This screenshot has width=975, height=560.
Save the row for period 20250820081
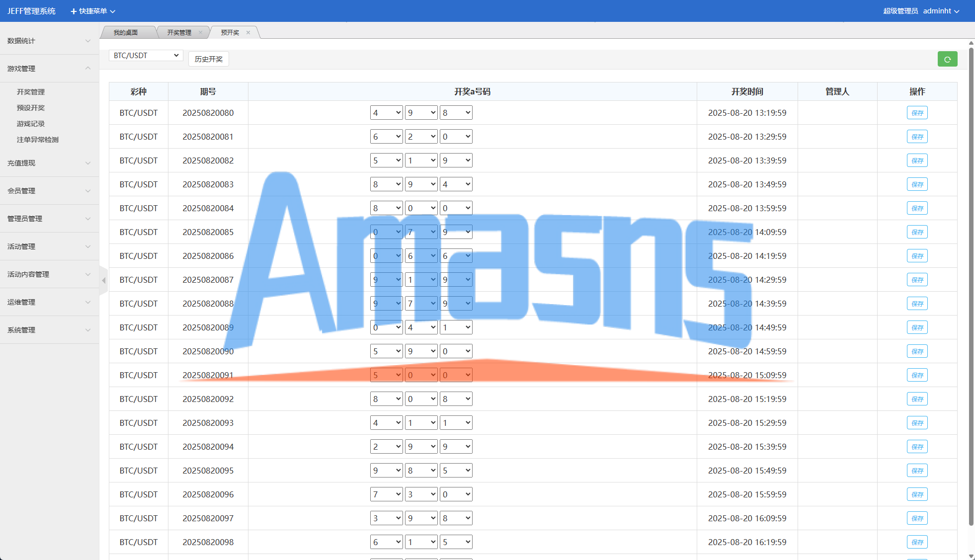click(917, 137)
